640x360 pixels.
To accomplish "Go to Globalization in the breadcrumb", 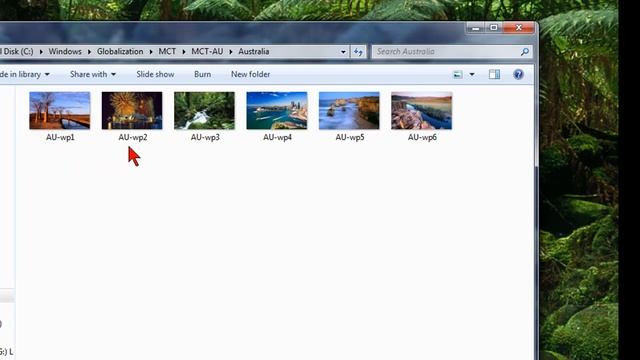I will [120, 51].
